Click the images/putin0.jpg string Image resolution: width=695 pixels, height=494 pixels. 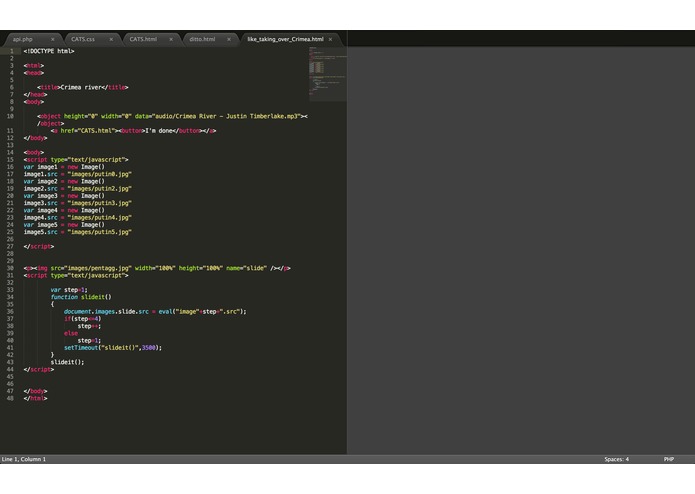tap(100, 175)
